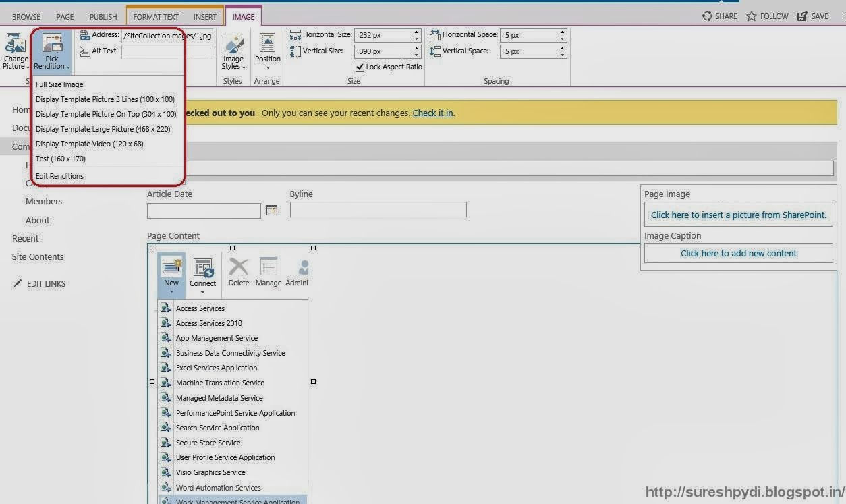Click the Vertical Size spinner arrows
846x504 pixels.
coord(416,51)
